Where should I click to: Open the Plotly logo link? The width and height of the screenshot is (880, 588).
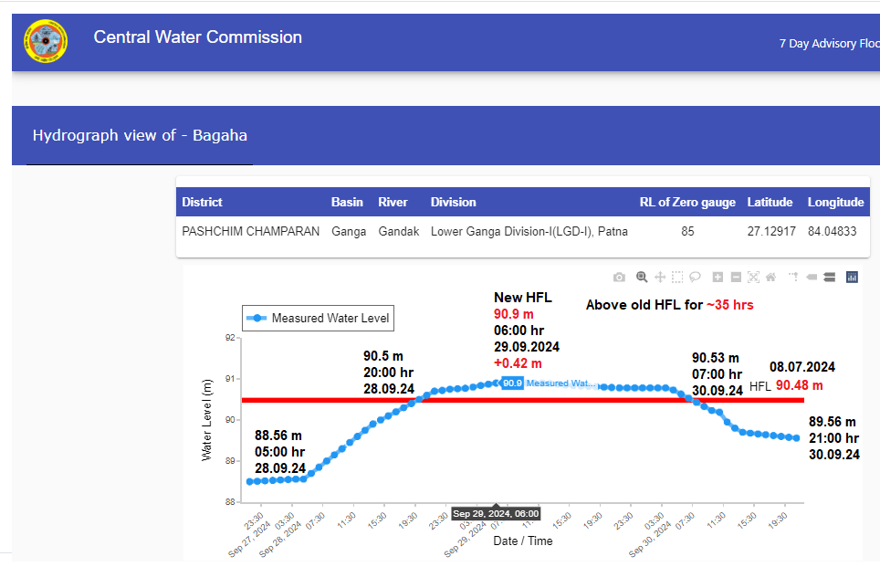(853, 277)
